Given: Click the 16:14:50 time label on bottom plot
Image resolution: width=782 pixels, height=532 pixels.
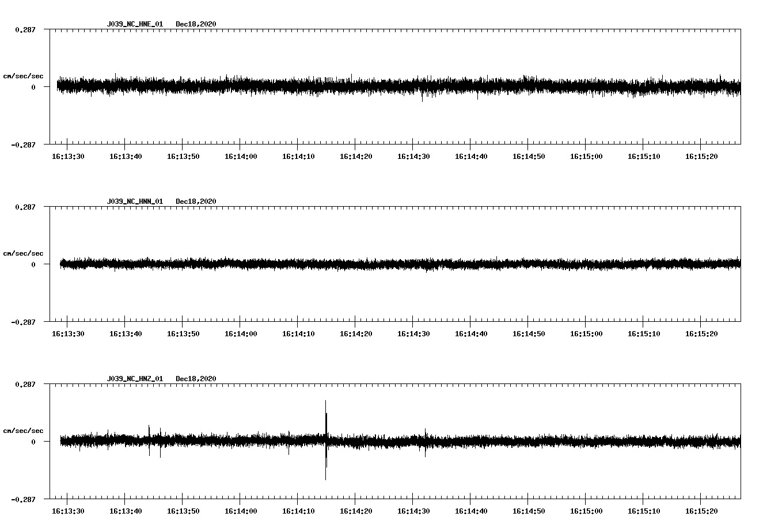Looking at the screenshot, I should (529, 510).
